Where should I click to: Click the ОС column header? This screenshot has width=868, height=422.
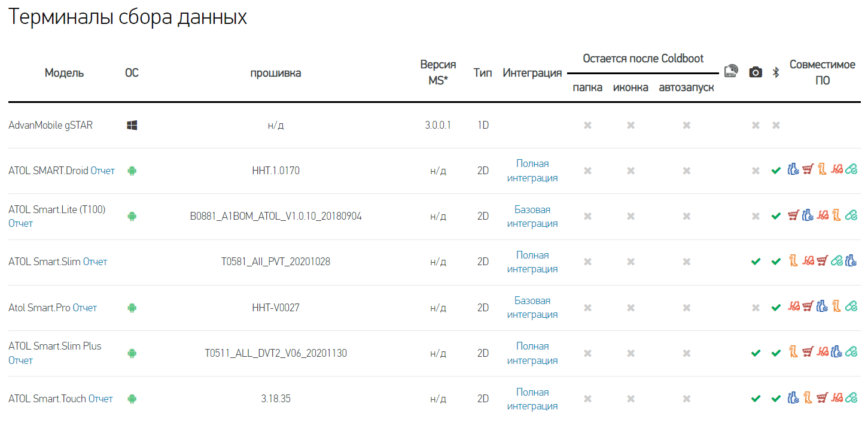132,73
